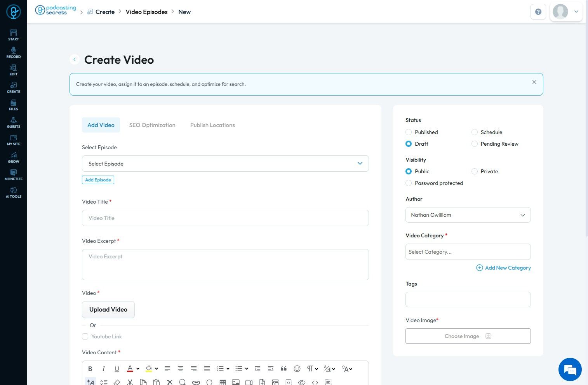Viewport: 588px width, 385px height.
Task: Open AI TOOLS from the sidebar
Action: coord(14,192)
